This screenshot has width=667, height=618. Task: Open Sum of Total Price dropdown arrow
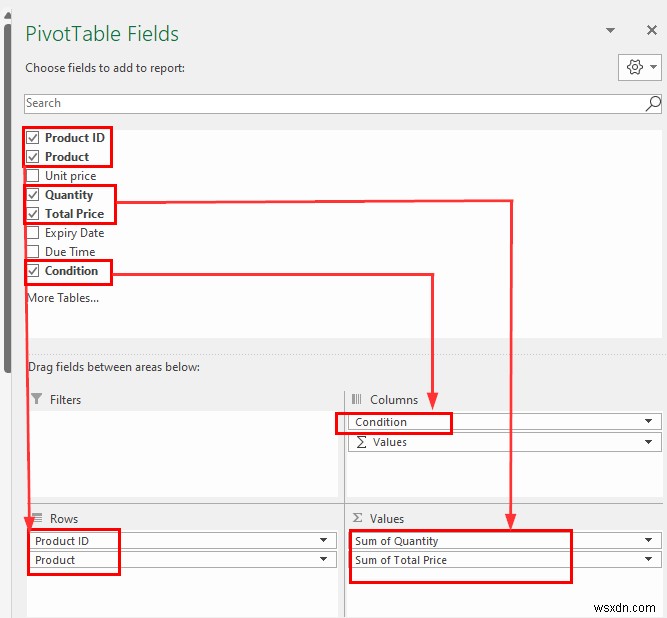[648, 559]
